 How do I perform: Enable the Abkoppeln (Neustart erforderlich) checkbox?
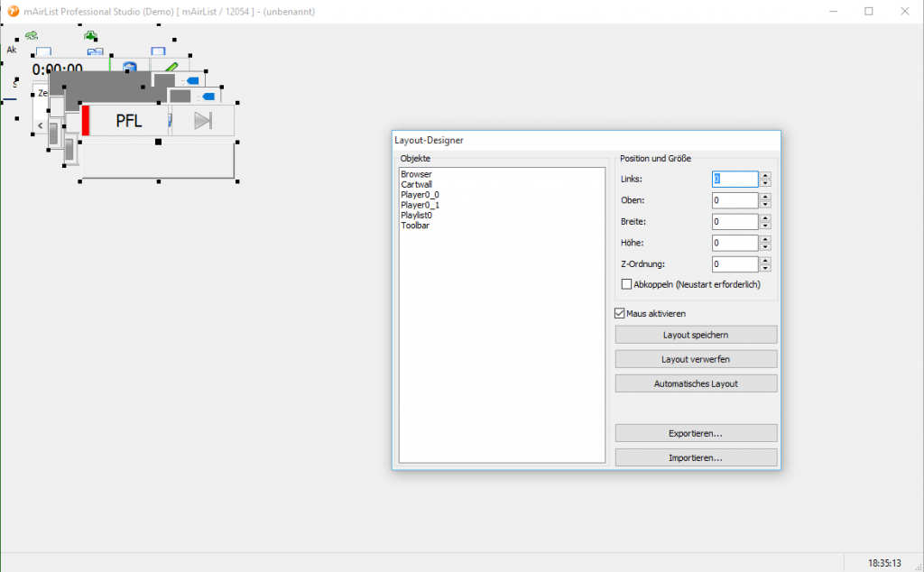click(x=627, y=283)
